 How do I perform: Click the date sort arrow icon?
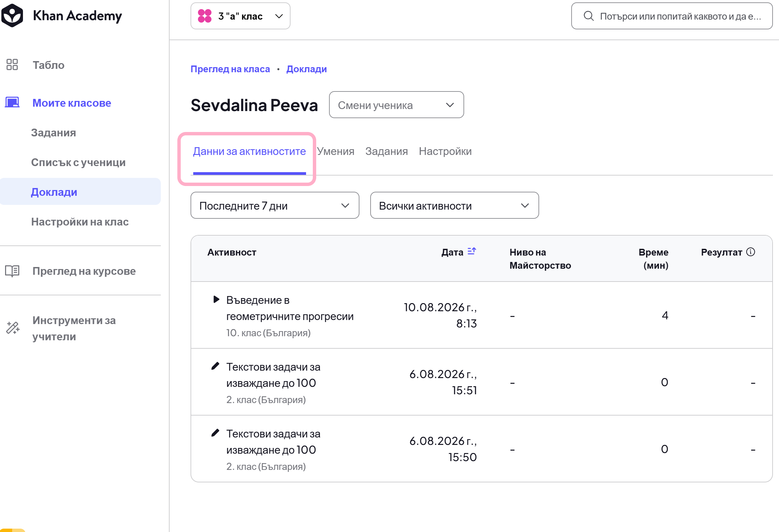pos(472,251)
